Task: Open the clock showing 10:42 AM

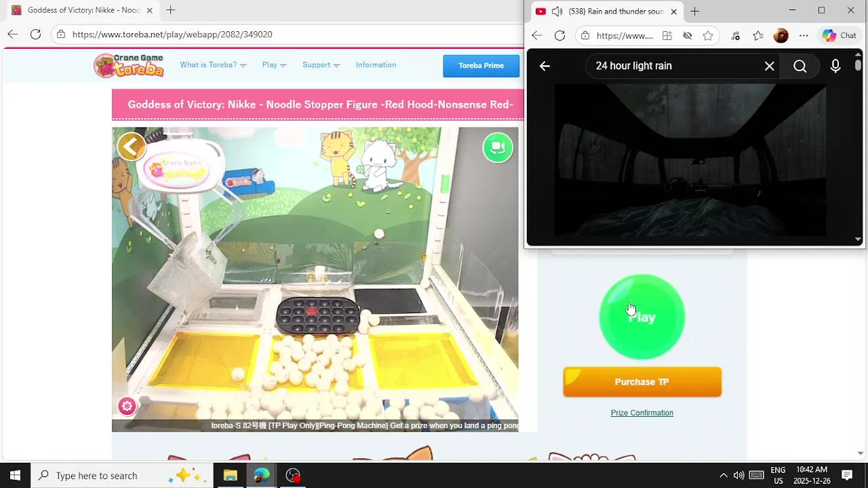Action: [812, 475]
